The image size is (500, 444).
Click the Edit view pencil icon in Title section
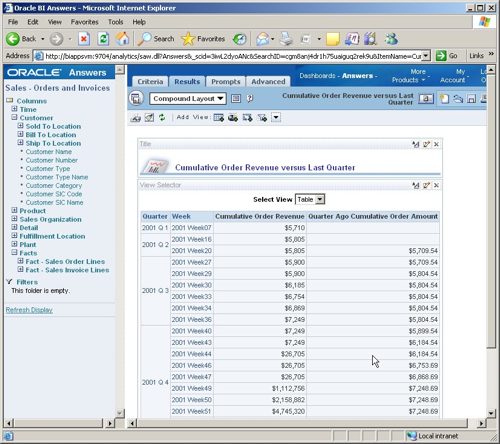426,144
